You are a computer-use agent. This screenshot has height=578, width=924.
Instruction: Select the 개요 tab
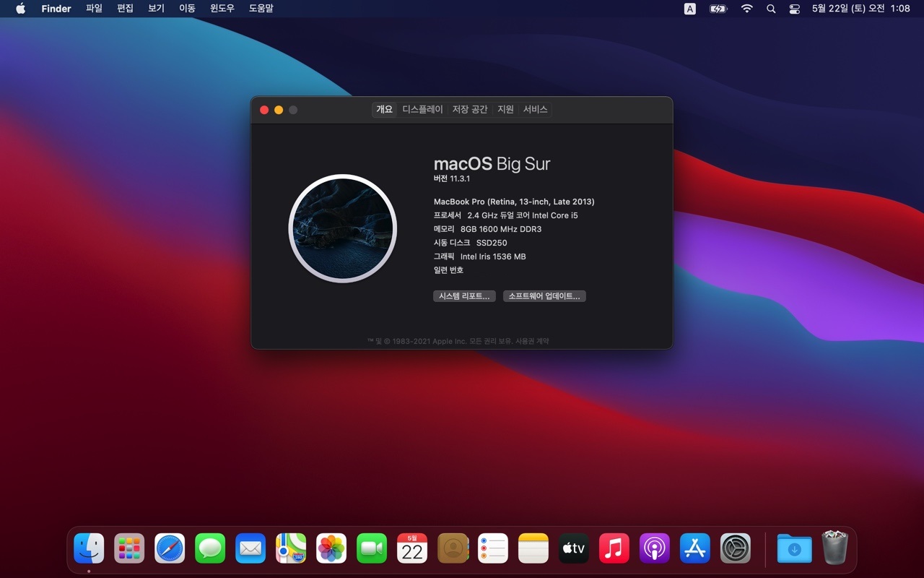[x=385, y=109]
